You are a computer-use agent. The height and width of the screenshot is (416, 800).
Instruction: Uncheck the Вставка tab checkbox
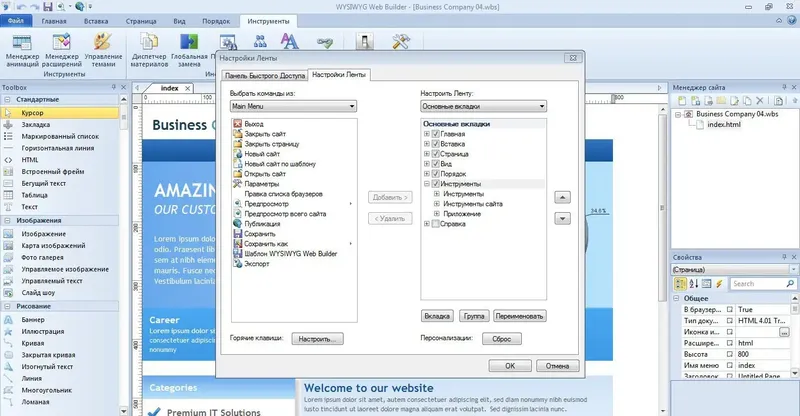point(435,144)
